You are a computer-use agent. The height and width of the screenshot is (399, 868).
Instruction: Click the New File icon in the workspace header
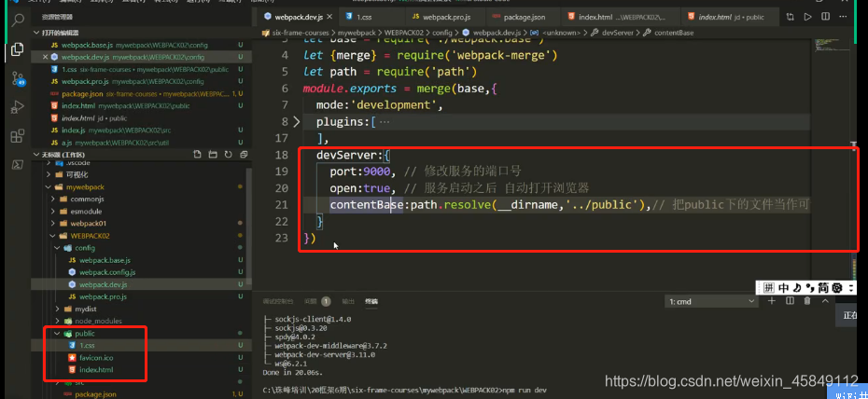(x=197, y=155)
